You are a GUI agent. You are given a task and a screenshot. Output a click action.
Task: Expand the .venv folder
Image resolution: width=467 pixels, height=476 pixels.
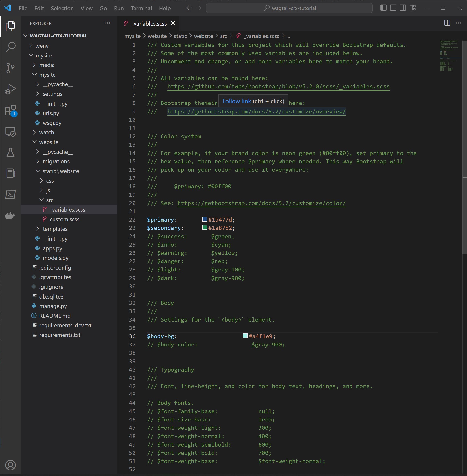(42, 46)
